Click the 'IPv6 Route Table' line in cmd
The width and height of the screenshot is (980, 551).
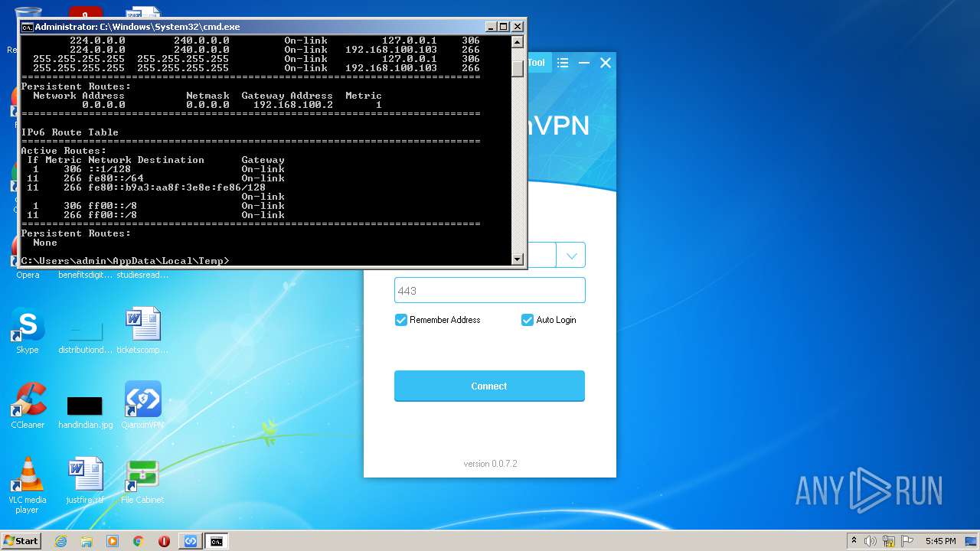[x=70, y=132]
